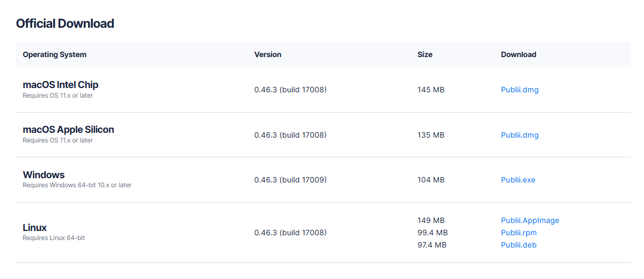Click the Requires Windows 64-bit 10.x text
644x279 pixels.
[77, 185]
